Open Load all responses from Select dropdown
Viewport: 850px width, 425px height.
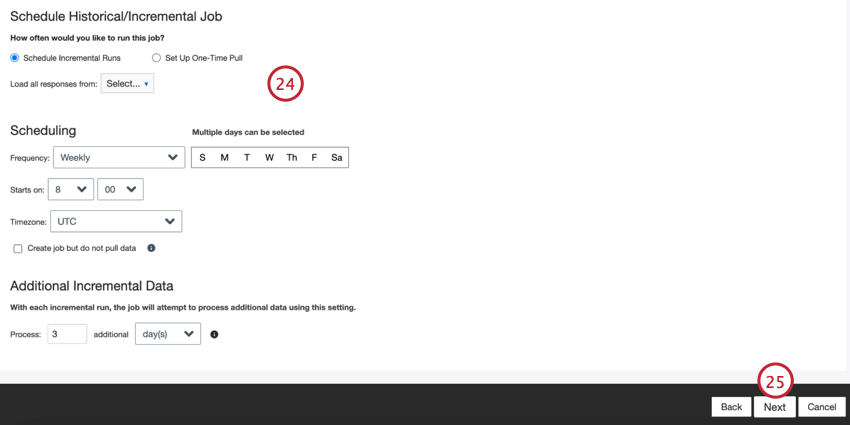[x=127, y=83]
